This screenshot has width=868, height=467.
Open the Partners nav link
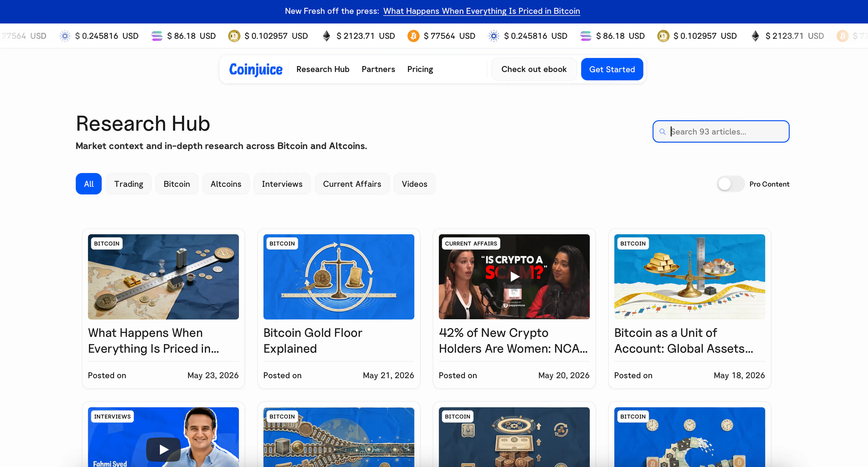click(378, 69)
